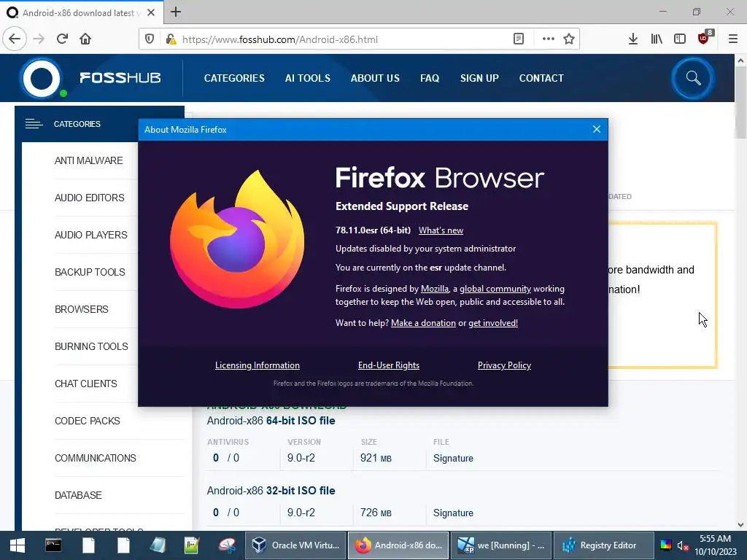Image resolution: width=747 pixels, height=560 pixels.
Task: Open a new browser tab with plus
Action: pos(176,12)
